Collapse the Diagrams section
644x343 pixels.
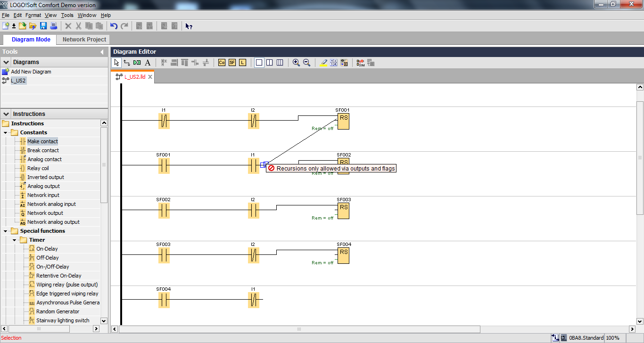point(6,62)
